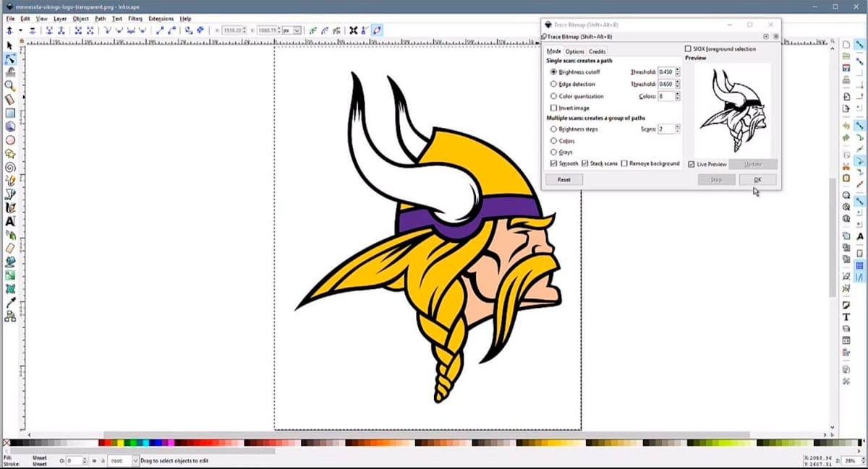Select the Brightness steps radio button
This screenshot has width=868, height=469.
point(553,129)
